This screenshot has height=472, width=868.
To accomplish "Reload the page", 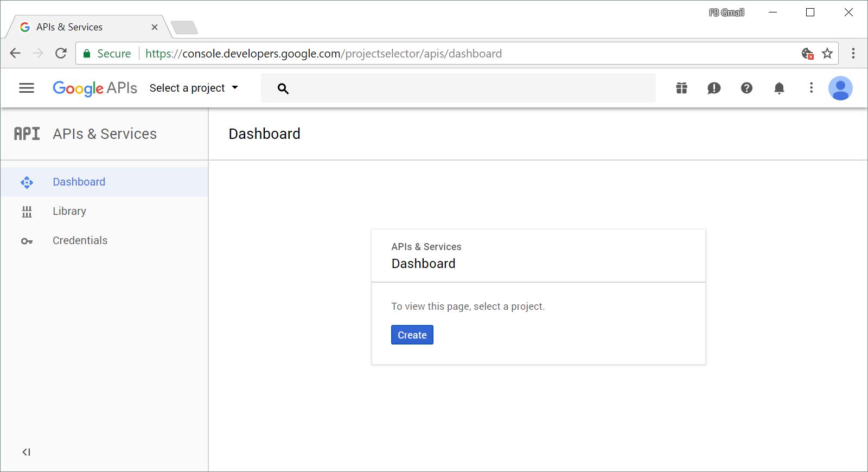I will pos(61,53).
